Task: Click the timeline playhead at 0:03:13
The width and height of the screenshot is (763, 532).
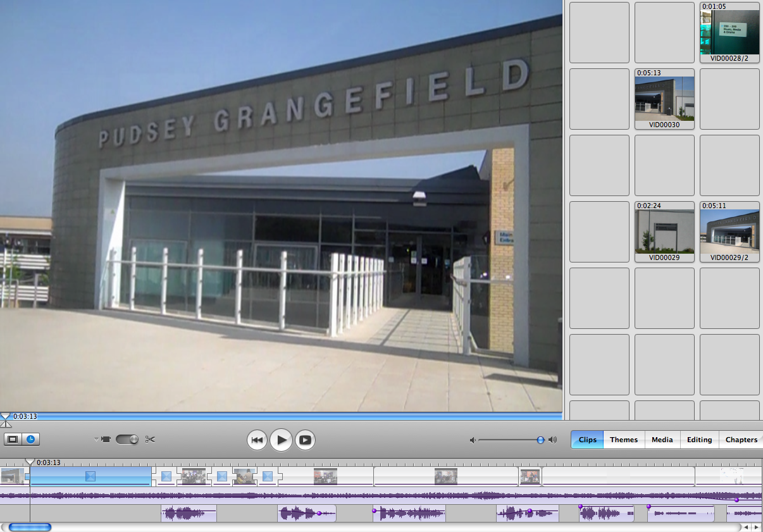Action: (30, 462)
